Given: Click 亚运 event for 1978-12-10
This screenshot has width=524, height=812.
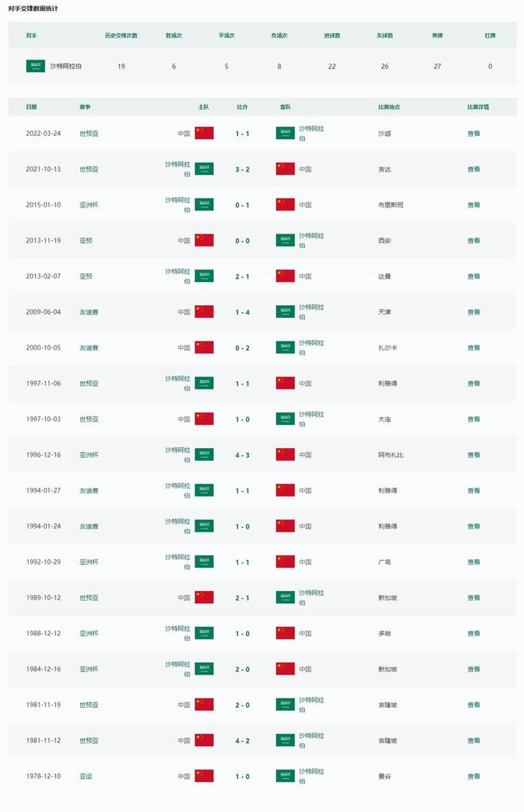Looking at the screenshot, I should pyautogui.click(x=86, y=776).
